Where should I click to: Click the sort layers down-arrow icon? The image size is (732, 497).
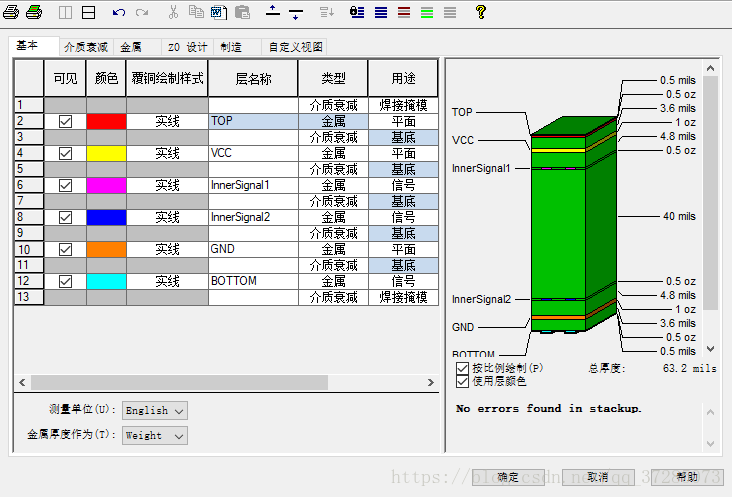pos(326,13)
